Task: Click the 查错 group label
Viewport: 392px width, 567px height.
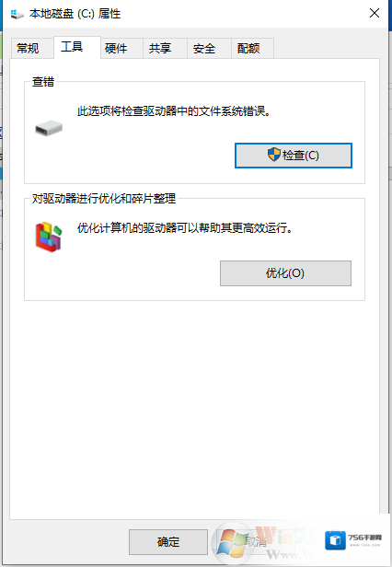Action: (43, 82)
